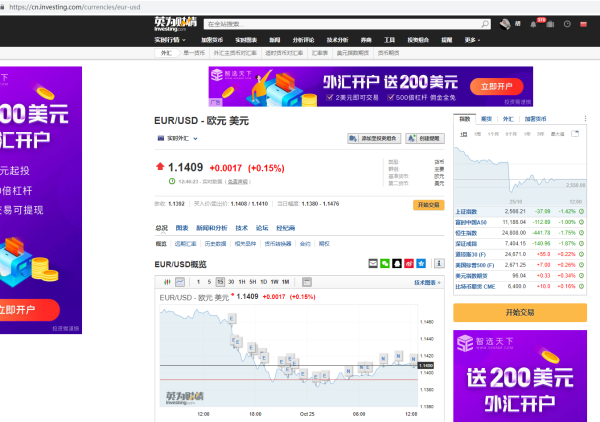This screenshot has width=600, height=422.
Task: Expand the 更多 dropdown in the main nav
Action: [x=472, y=40]
